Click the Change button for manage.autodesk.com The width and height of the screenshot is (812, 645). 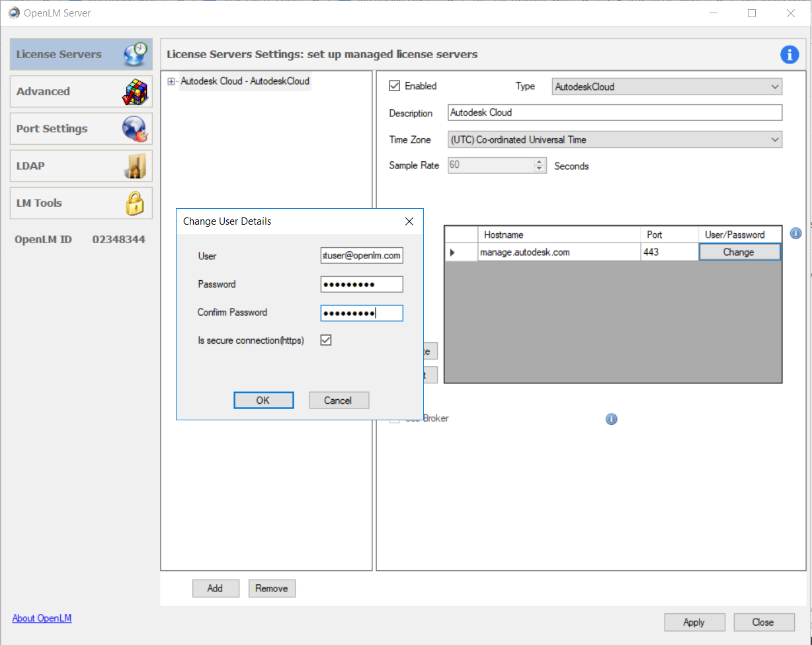(x=739, y=252)
